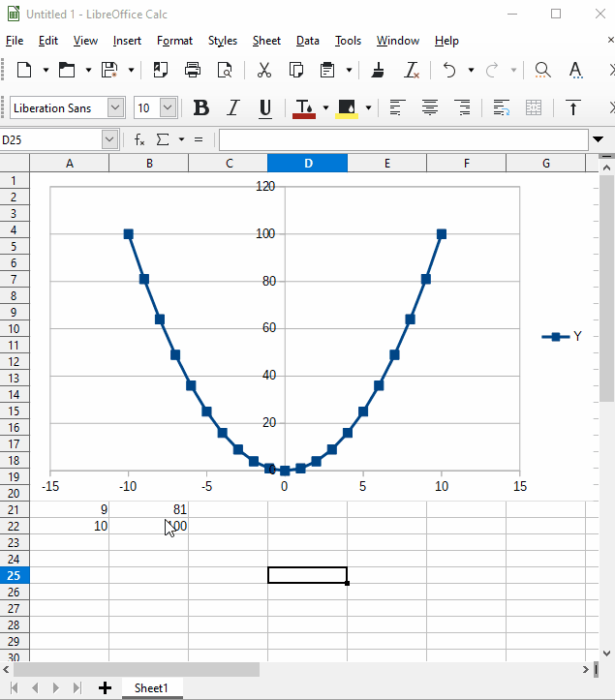Open the New document dropdown arrow

point(46,70)
